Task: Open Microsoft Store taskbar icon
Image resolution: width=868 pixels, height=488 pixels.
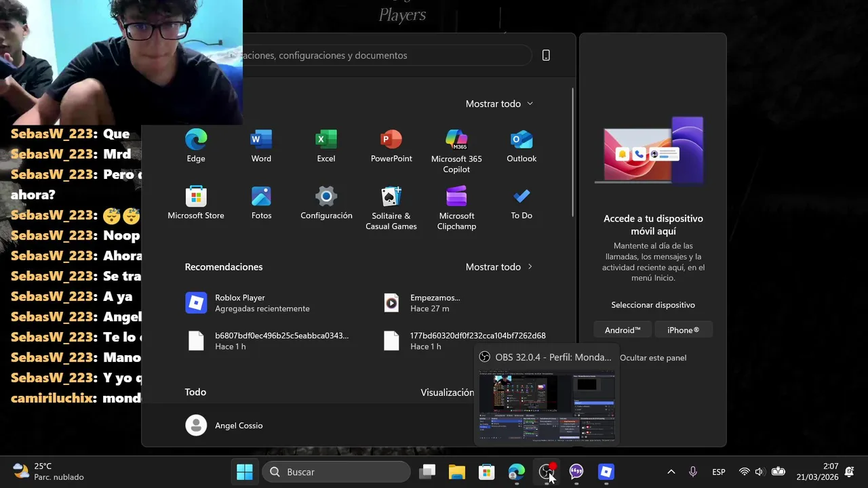Action: (x=487, y=472)
